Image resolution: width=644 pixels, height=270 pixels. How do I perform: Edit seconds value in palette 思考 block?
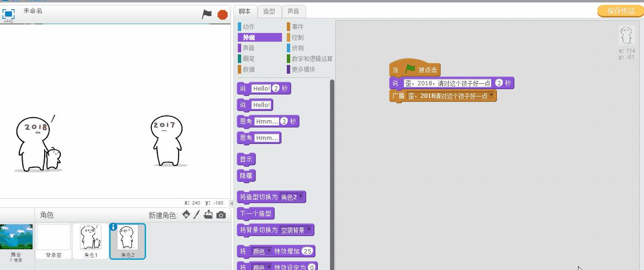pyautogui.click(x=284, y=122)
